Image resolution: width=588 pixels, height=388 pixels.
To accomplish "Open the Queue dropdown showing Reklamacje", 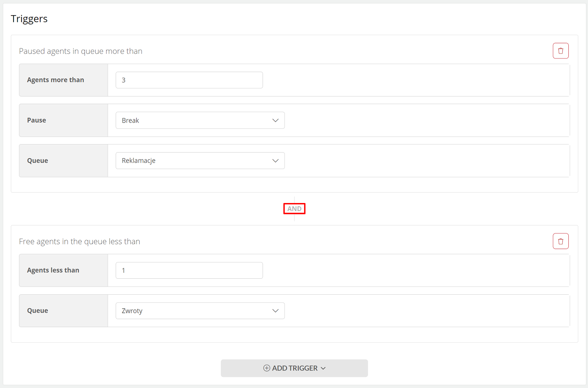I will [200, 161].
